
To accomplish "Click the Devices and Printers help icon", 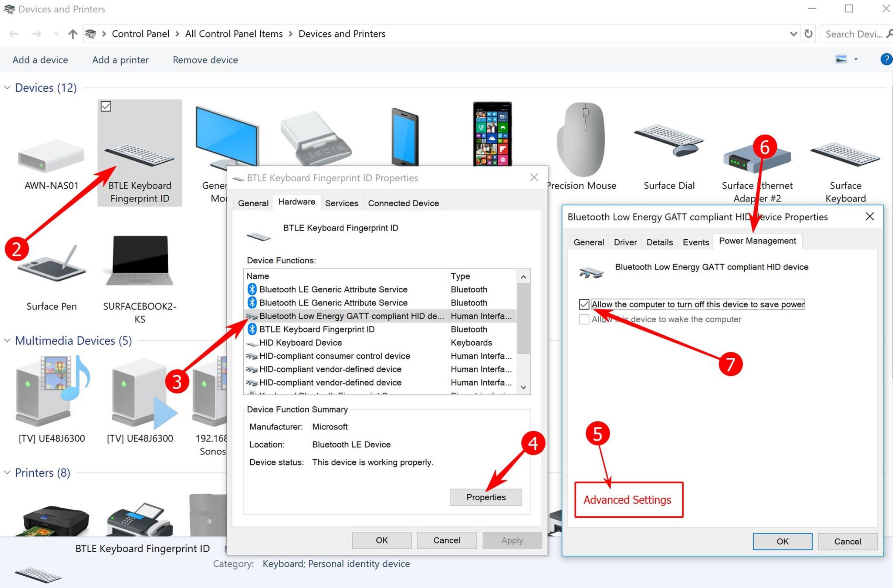I will tap(886, 59).
